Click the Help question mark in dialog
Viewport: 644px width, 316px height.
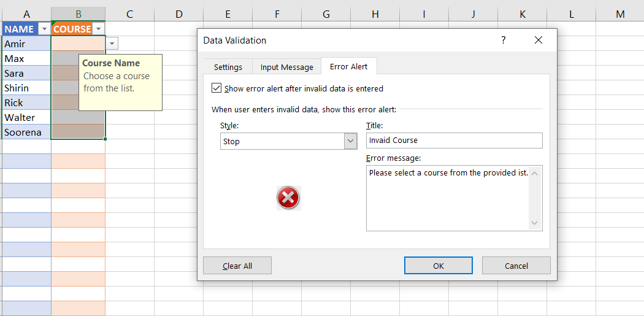[504, 40]
